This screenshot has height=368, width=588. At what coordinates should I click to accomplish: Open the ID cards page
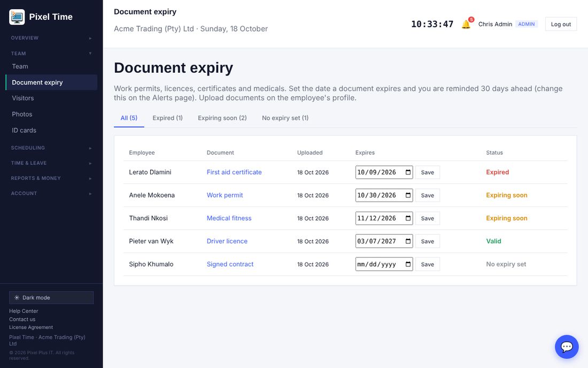51,130
